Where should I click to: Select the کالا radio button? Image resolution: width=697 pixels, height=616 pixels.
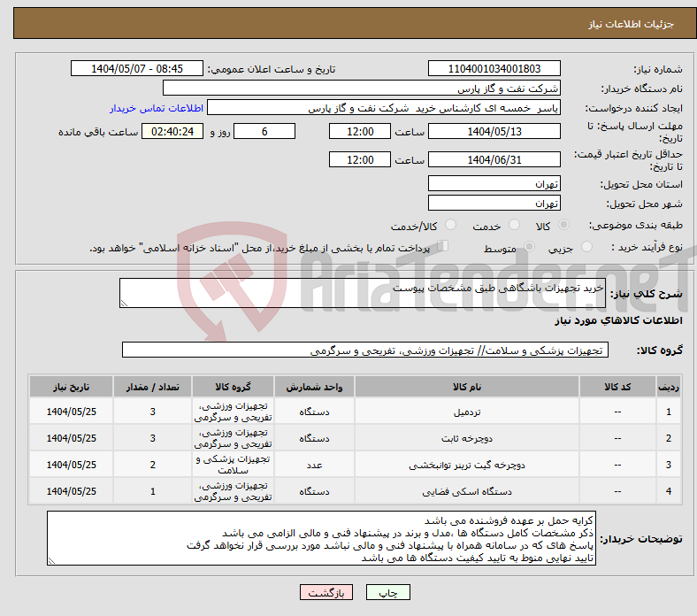pyautogui.click(x=563, y=225)
